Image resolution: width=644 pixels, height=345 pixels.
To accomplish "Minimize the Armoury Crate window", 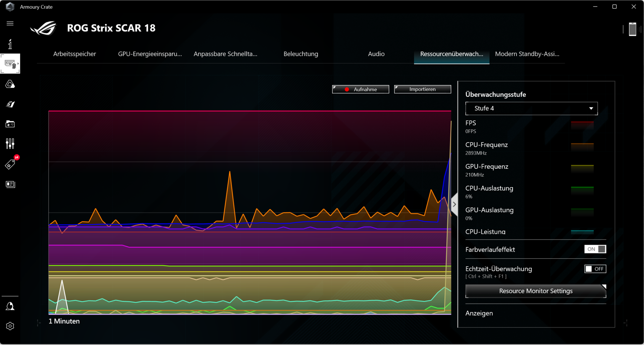I will [595, 7].
